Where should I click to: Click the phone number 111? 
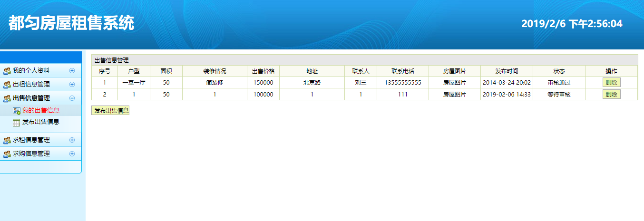pyautogui.click(x=403, y=95)
